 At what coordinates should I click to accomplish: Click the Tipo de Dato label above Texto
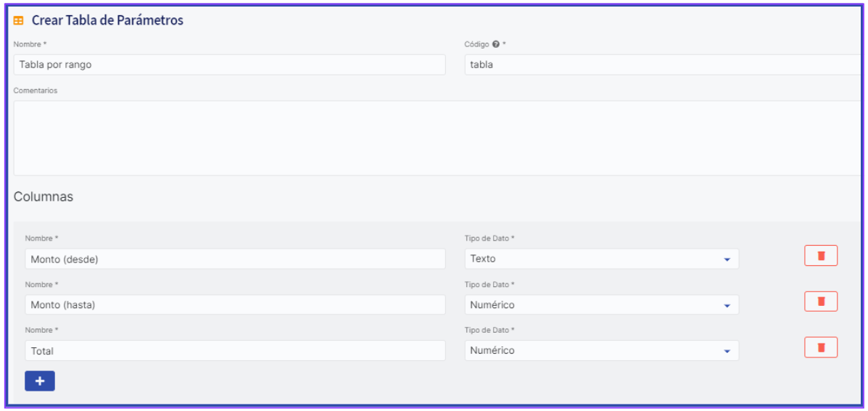point(489,238)
